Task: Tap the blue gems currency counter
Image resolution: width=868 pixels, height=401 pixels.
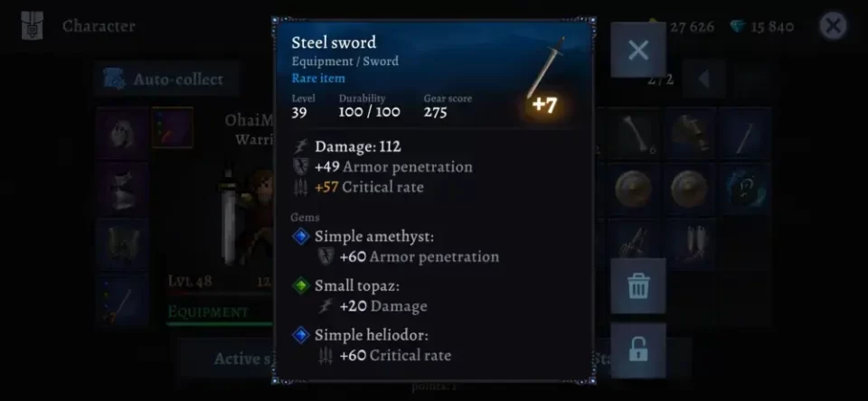Action: 762,26
